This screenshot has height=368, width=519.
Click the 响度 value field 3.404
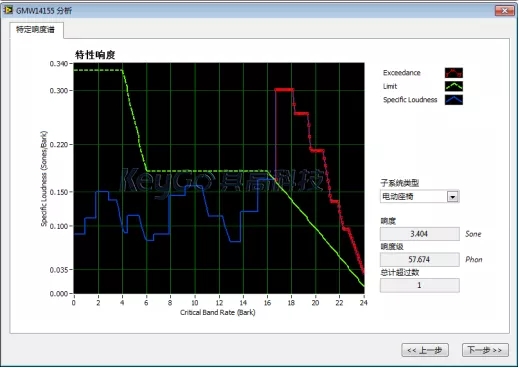tap(419, 234)
